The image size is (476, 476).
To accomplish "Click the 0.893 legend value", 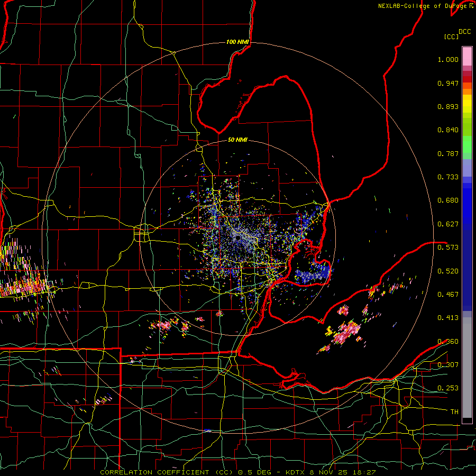I will [448, 106].
